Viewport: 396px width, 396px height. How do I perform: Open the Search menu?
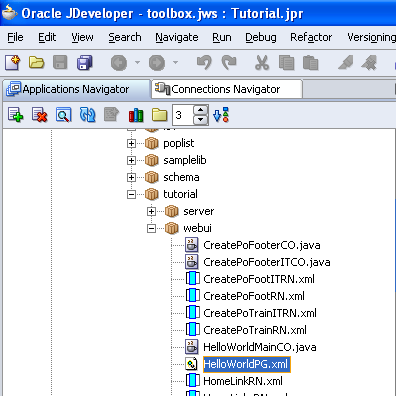coord(125,37)
